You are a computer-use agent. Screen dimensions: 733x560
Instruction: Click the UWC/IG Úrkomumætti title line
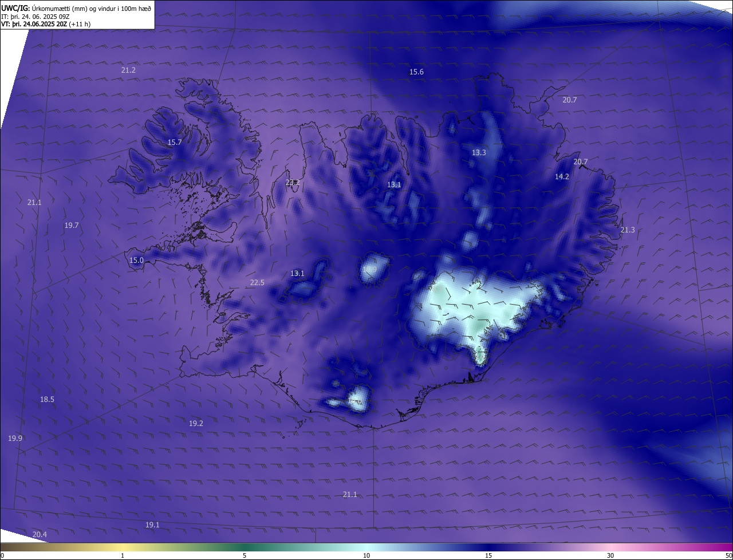point(76,8)
